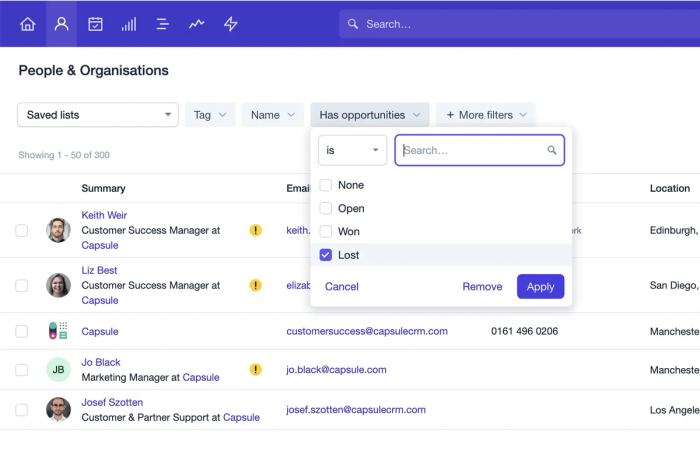Viewport: 700px width, 452px height.
Task: Tick the Won opportunity checkbox
Action: (325, 231)
